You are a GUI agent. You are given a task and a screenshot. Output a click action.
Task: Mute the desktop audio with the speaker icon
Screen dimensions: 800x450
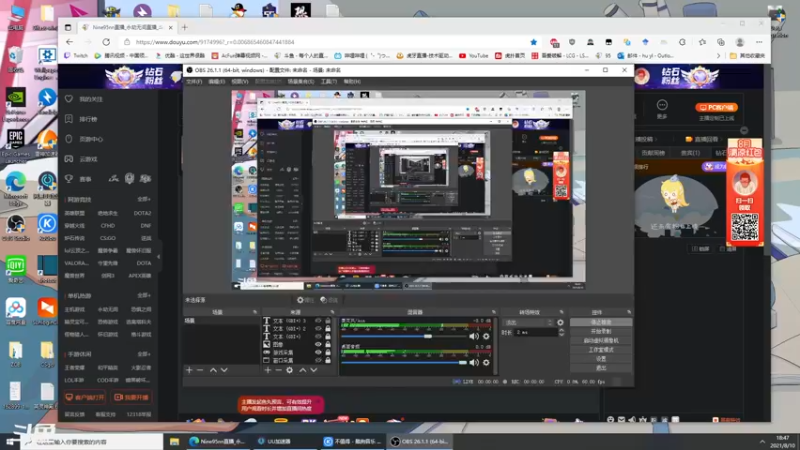point(474,362)
